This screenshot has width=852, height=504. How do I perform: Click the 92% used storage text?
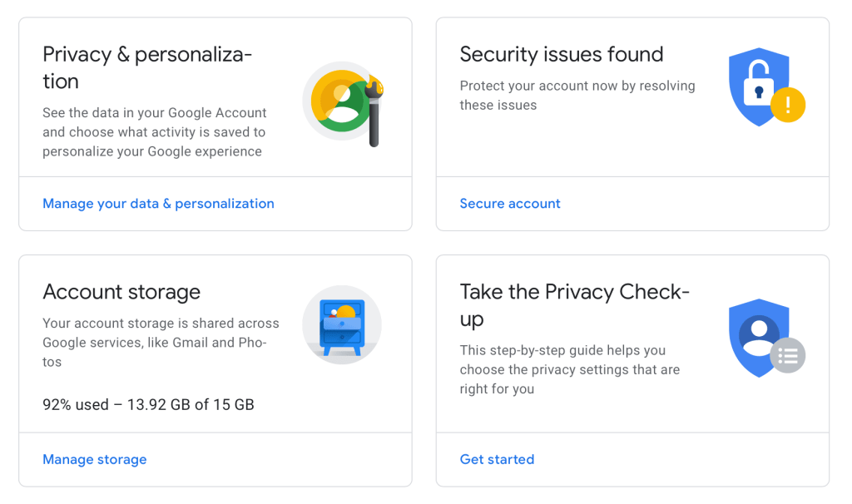coord(148,405)
